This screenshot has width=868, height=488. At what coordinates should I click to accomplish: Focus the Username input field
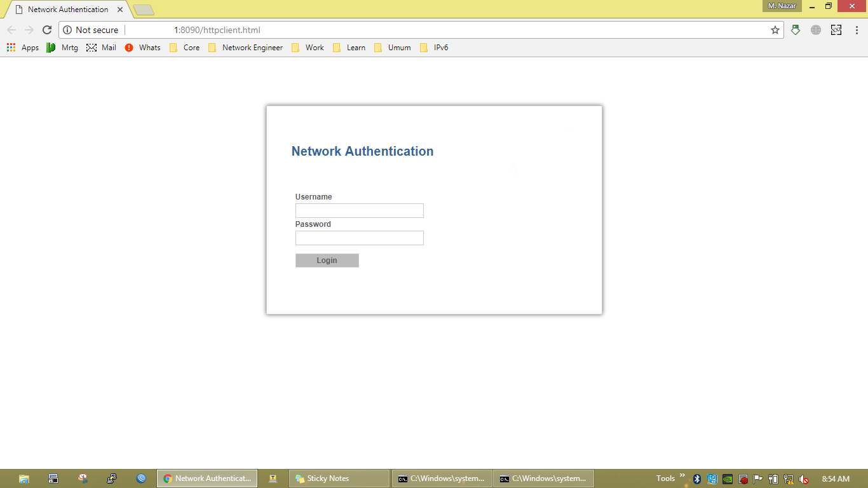tap(360, 210)
